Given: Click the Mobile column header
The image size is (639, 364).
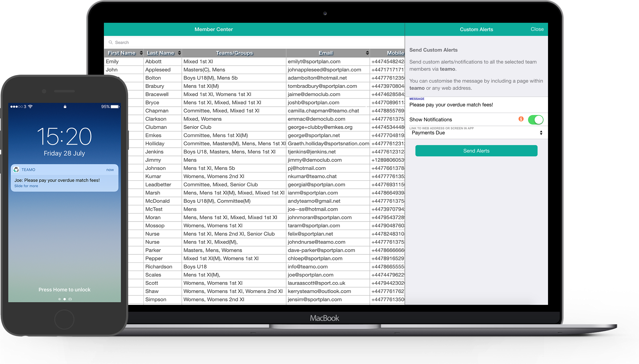Looking at the screenshot, I should 387,53.
